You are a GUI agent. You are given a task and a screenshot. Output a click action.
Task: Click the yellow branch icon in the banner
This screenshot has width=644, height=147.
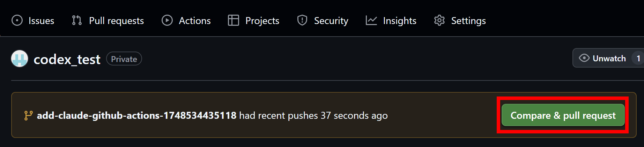coord(28,115)
